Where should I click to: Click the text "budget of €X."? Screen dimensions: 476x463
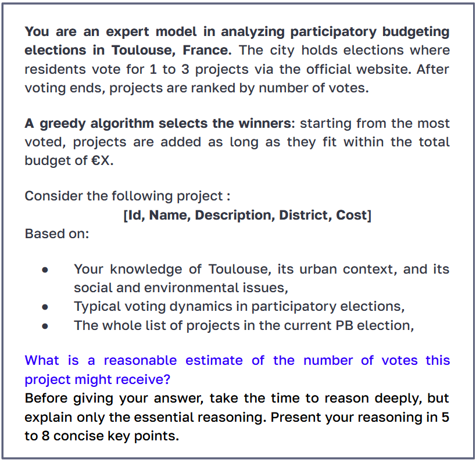tap(69, 161)
